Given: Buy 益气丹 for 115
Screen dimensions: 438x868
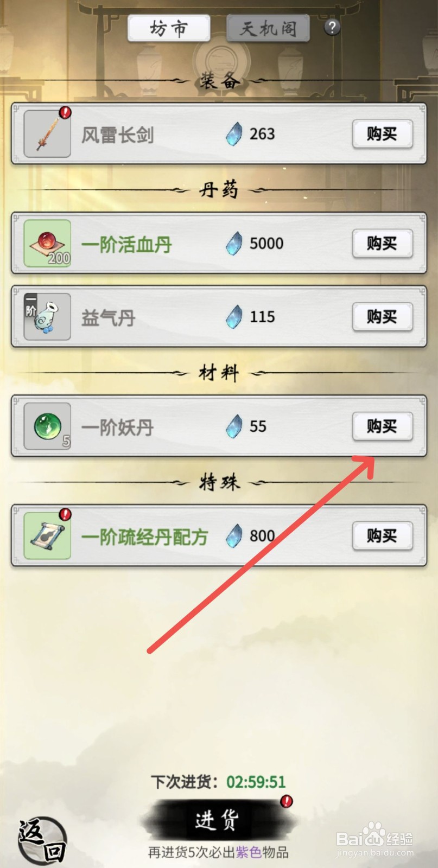Looking at the screenshot, I should pos(382,317).
